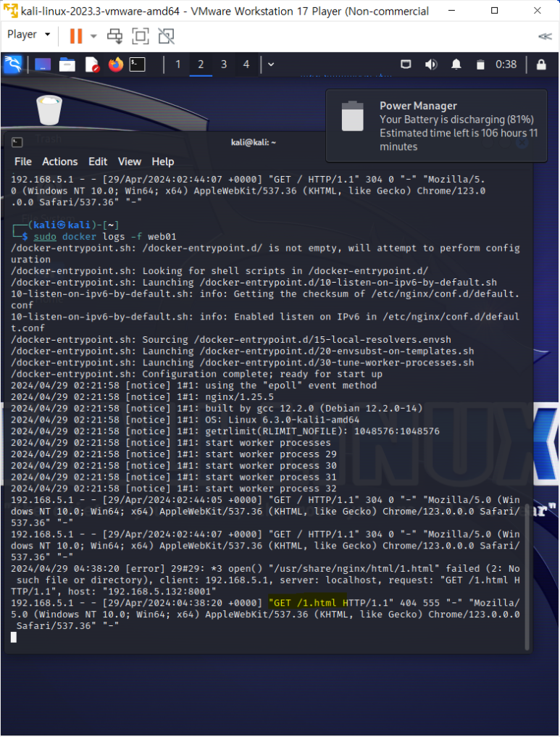560x737 pixels.
Task: Launch the text editor icon in the Kali panel
Action: pyautogui.click(x=92, y=64)
